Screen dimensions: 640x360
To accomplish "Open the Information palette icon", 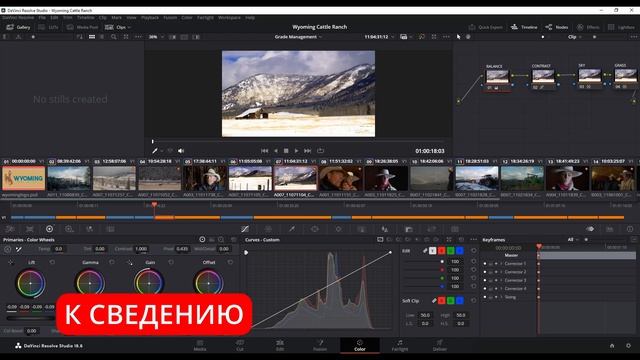I will click(x=630, y=229).
